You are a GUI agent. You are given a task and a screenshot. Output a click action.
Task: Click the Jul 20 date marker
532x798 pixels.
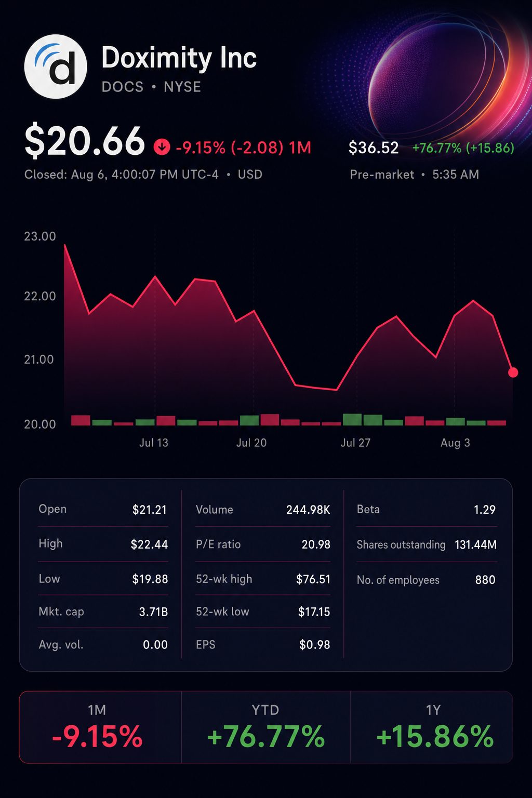(251, 443)
